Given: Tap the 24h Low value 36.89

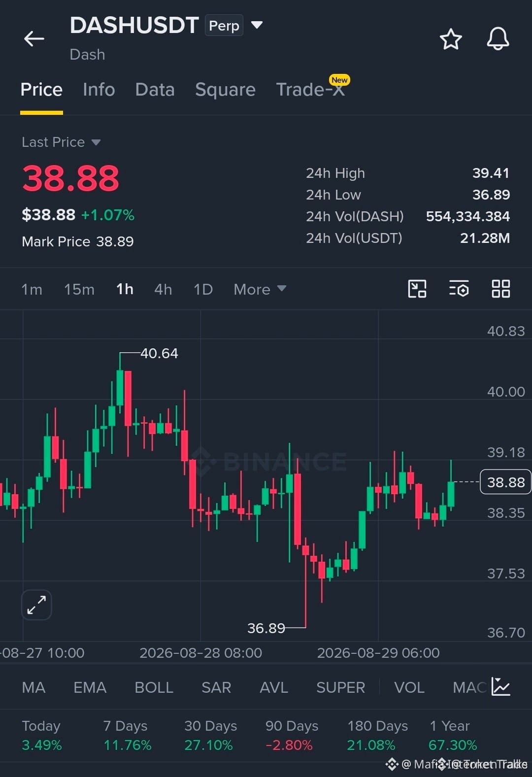Looking at the screenshot, I should [x=491, y=195].
